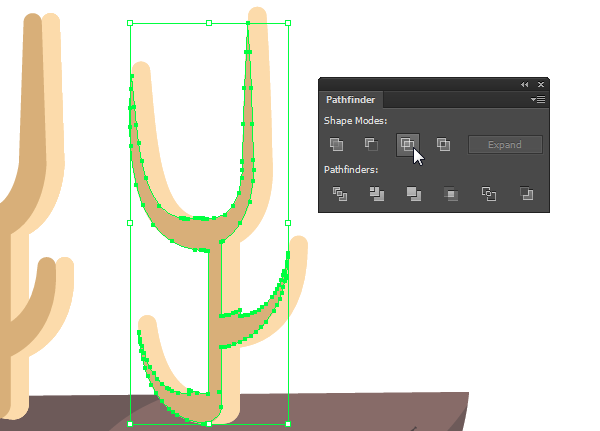The image size is (600, 431).
Task: Apply the Minus Front shape mode
Action: [371, 145]
